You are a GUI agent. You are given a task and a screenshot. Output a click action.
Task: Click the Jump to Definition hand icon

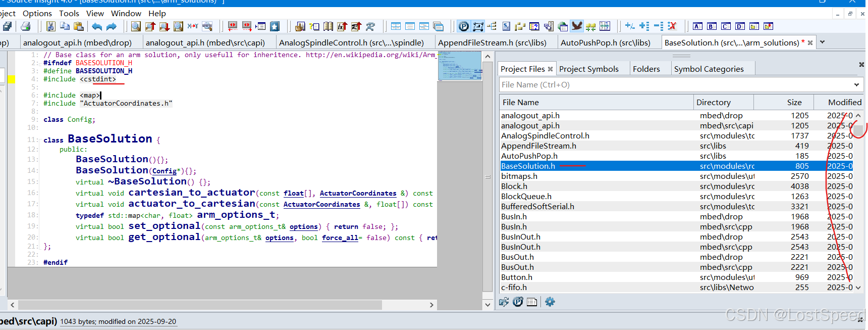point(300,26)
